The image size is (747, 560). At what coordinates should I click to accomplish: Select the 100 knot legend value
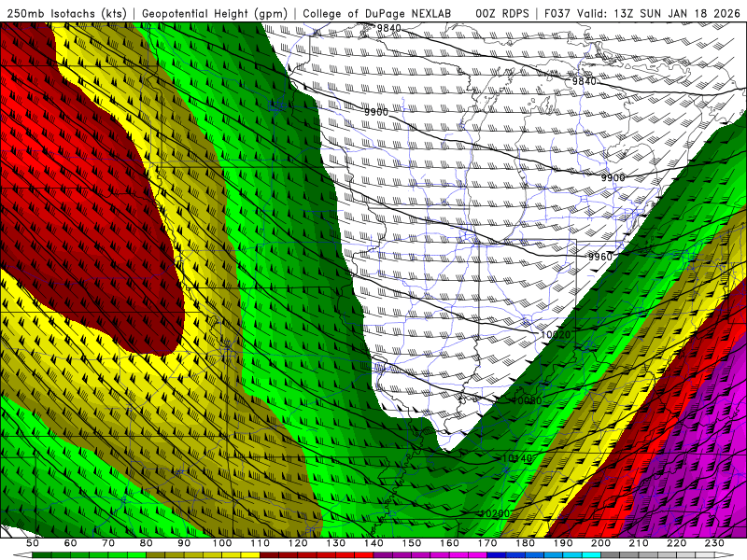click(222, 543)
